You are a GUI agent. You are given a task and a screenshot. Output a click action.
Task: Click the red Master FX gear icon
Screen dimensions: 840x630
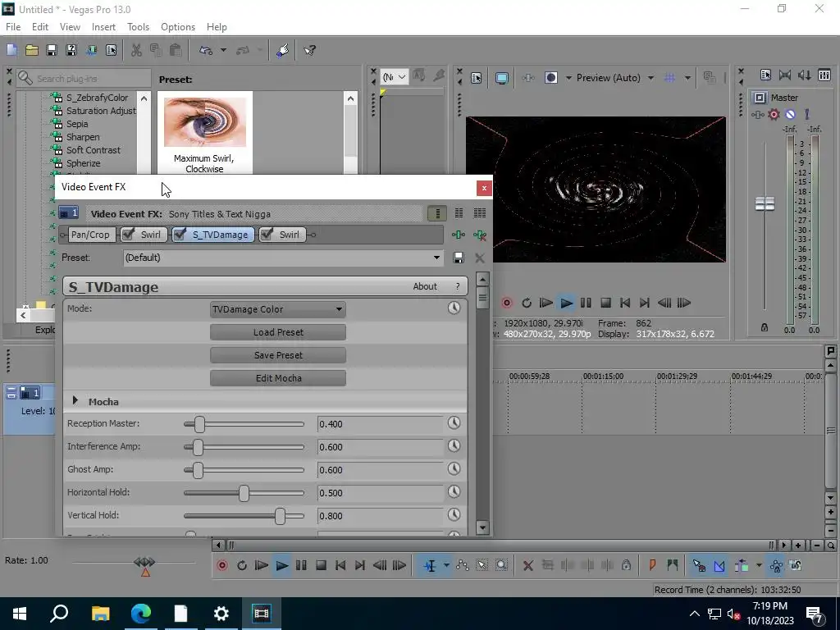[x=774, y=114]
